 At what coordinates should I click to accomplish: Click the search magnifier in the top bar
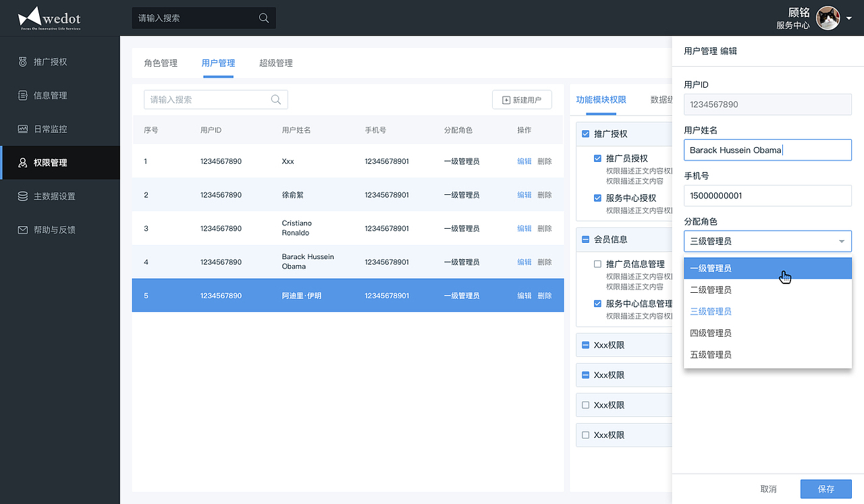[263, 18]
